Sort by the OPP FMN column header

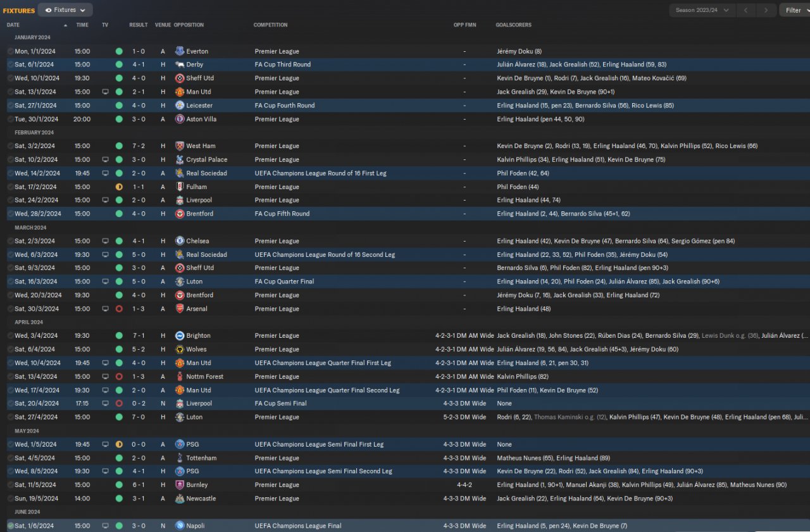pyautogui.click(x=464, y=25)
